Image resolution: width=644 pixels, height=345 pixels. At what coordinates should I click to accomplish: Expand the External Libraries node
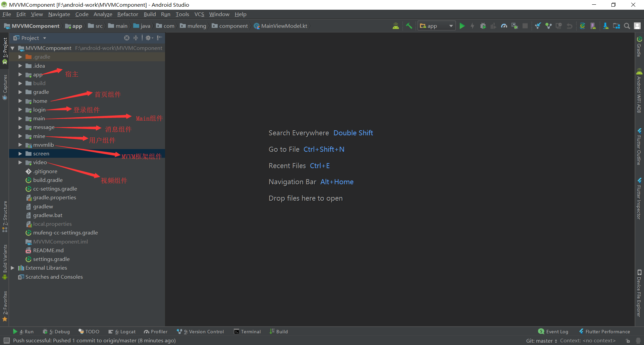click(12, 268)
